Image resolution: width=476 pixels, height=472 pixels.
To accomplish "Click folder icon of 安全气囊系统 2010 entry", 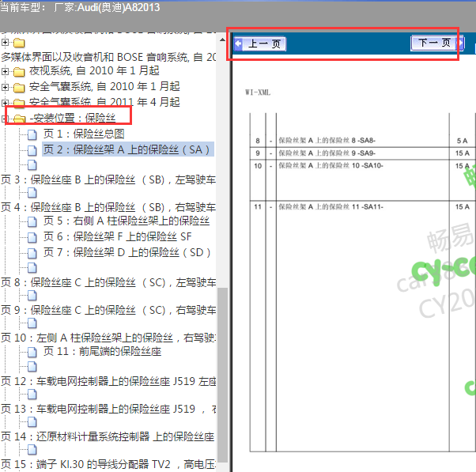I will pyautogui.click(x=19, y=88).
